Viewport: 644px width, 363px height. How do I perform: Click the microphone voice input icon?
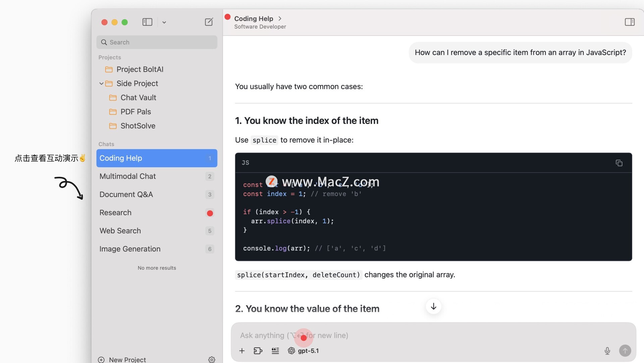point(607,351)
